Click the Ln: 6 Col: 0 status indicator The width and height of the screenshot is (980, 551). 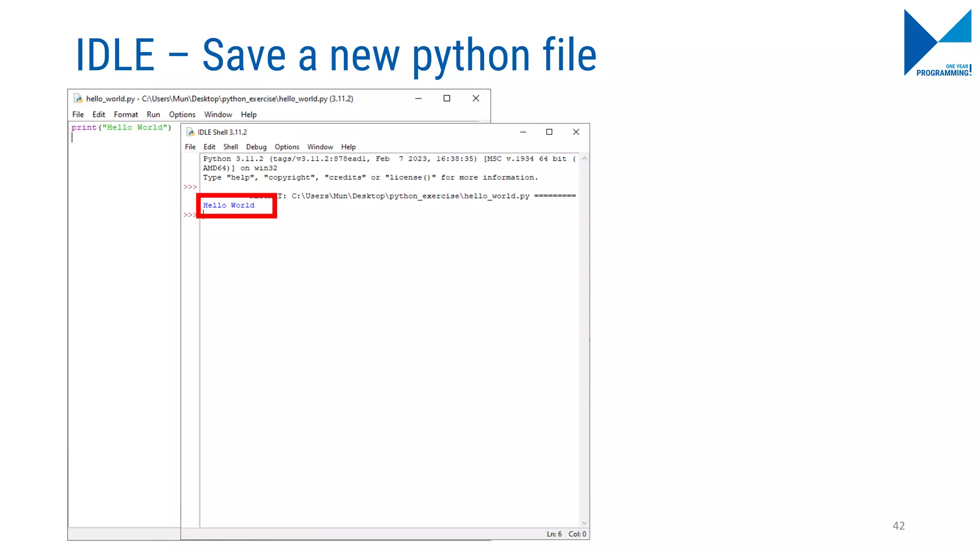coord(567,534)
